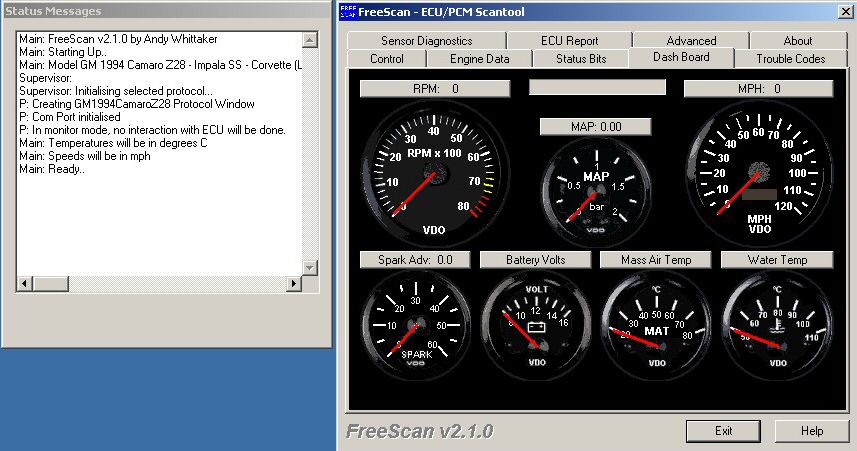Viewport: 857px width, 451px height.
Task: Click the horizontal scrollbar thumb in Status Messages
Action: click(50, 283)
